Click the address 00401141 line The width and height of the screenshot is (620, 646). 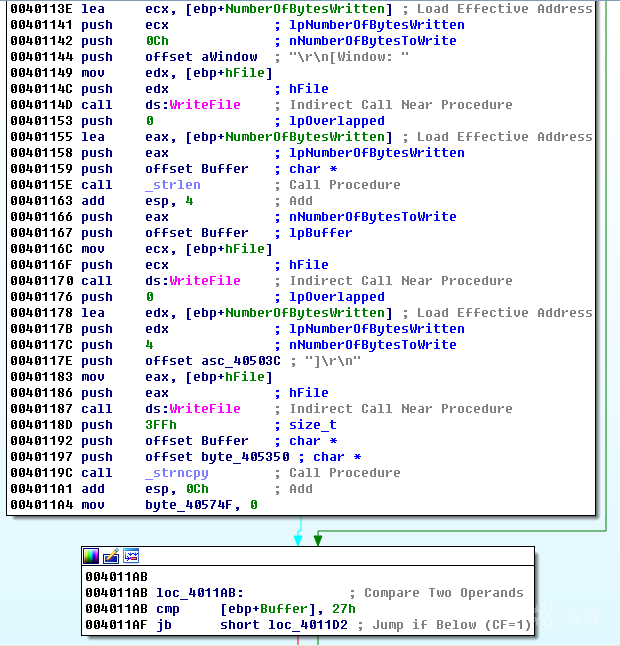(237, 25)
